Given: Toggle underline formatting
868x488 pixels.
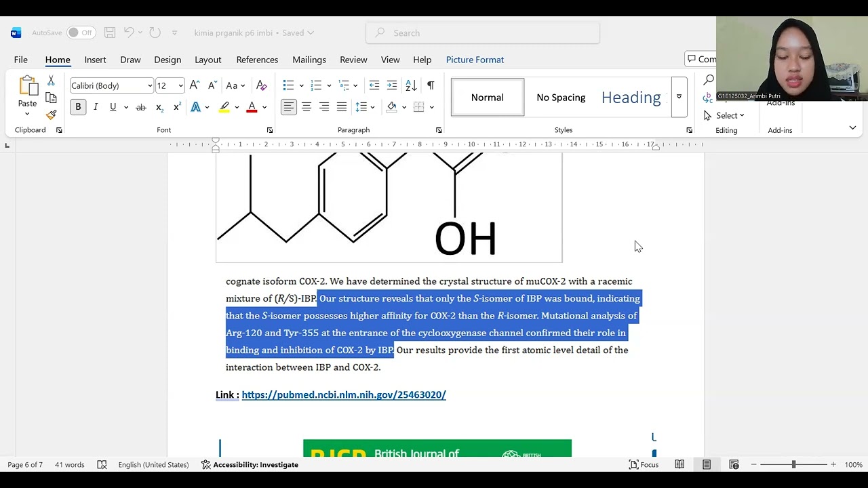Looking at the screenshot, I should tap(113, 107).
